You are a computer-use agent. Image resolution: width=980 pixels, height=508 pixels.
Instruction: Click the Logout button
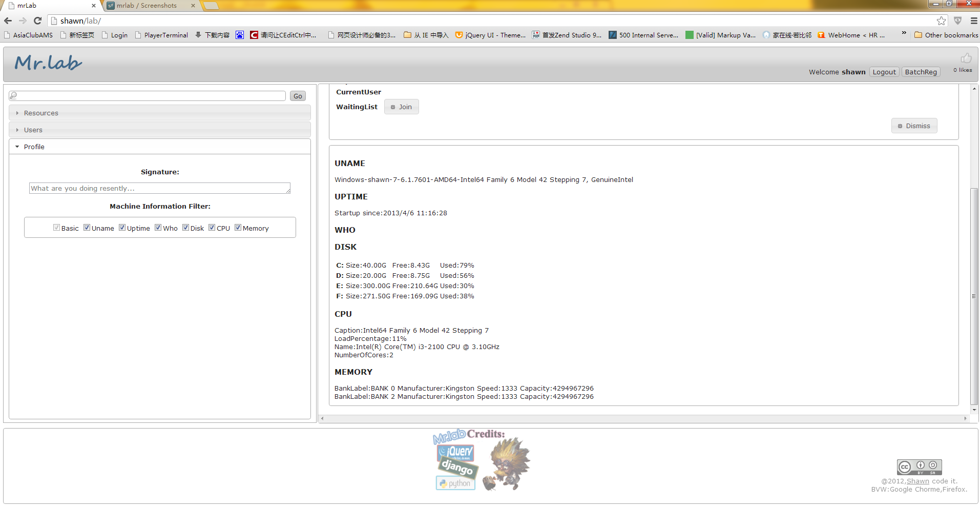point(884,72)
